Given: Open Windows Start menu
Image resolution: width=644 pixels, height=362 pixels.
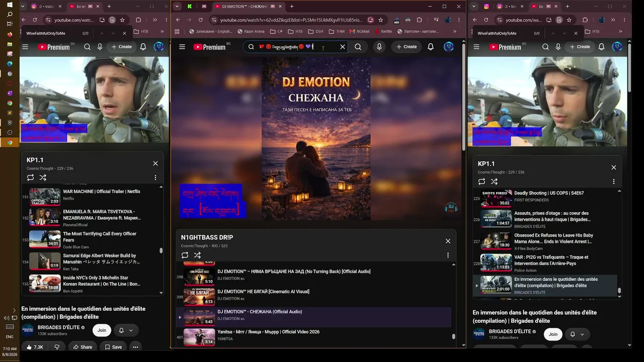Looking at the screenshot, I should [x=10, y=5].
